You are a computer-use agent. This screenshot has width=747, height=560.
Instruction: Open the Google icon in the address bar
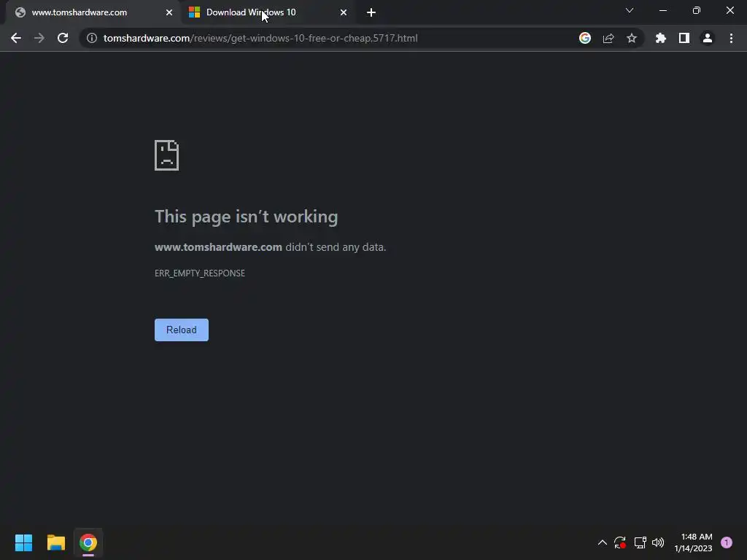tap(585, 38)
